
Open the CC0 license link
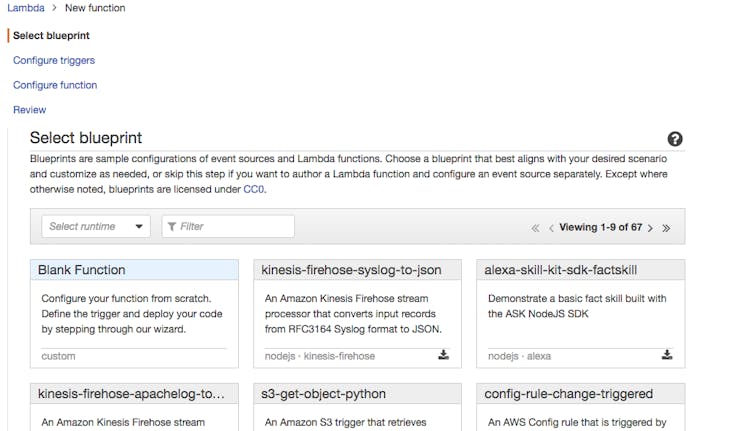(253, 189)
